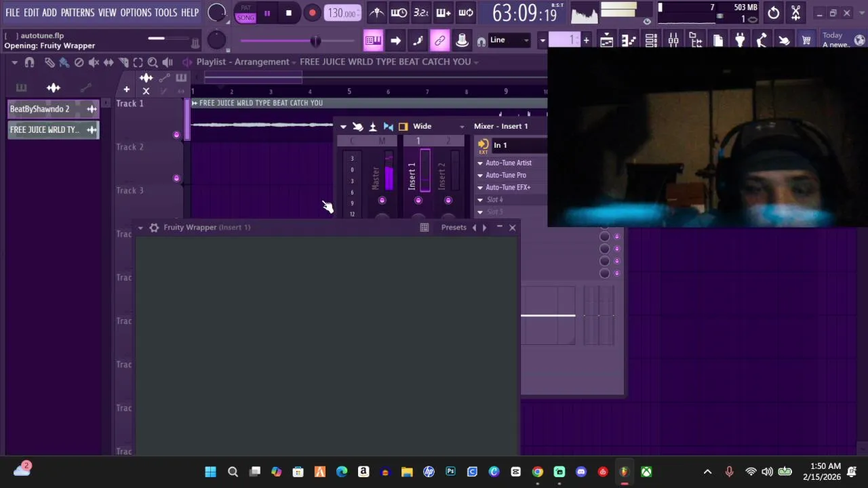868x488 pixels.
Task: Select FREE JUICE WRLD TY.. clip in picker
Action: (x=54, y=130)
